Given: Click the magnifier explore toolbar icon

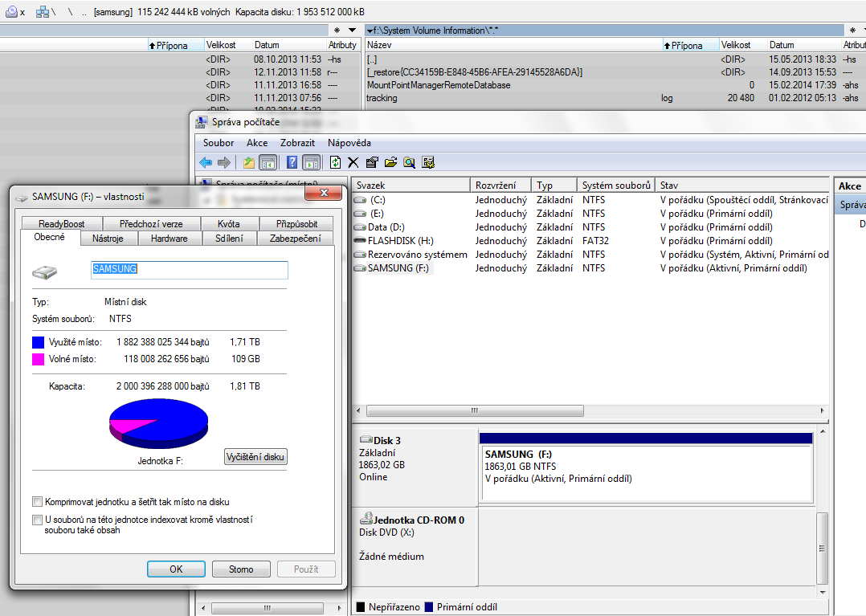Looking at the screenshot, I should click(x=409, y=162).
